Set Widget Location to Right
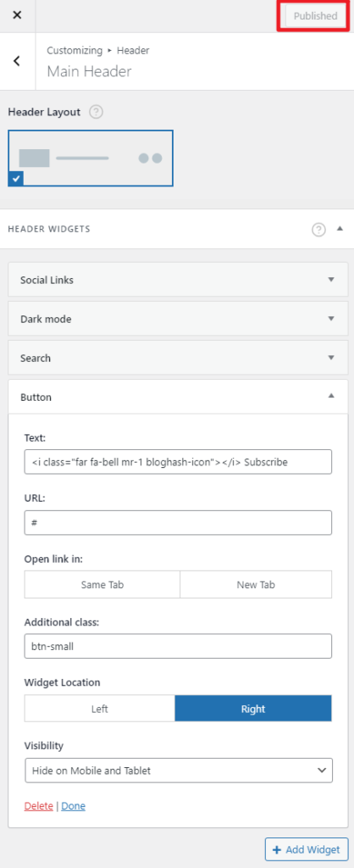 [x=253, y=709]
